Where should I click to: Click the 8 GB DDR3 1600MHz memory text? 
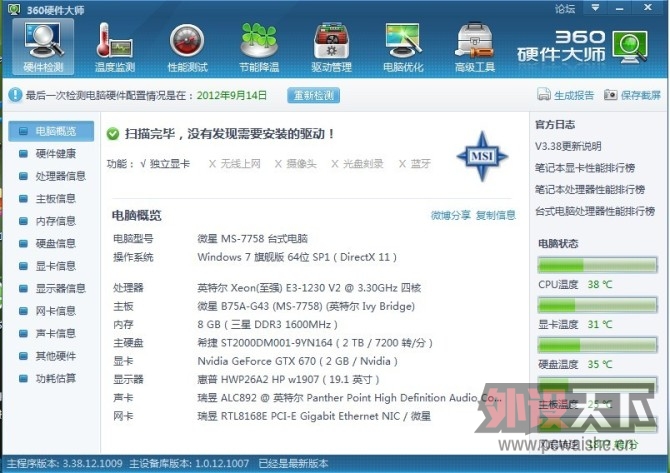[x=267, y=325]
